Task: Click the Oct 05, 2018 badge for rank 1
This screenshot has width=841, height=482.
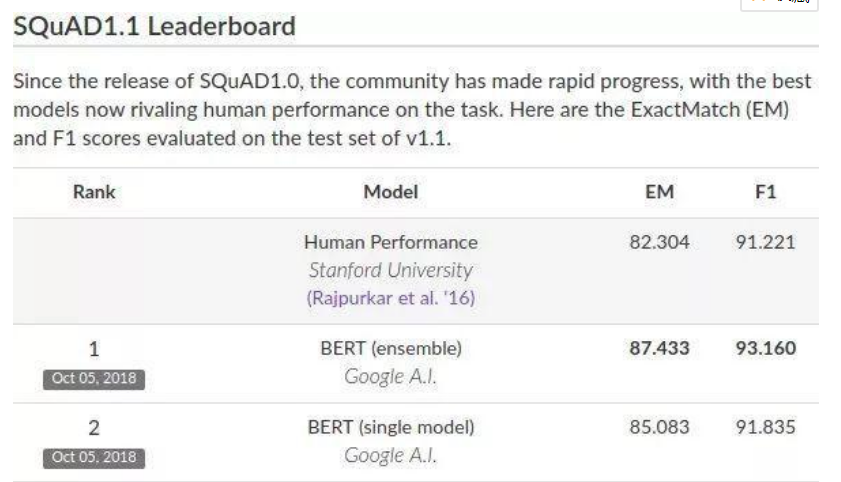Action: [x=94, y=379]
